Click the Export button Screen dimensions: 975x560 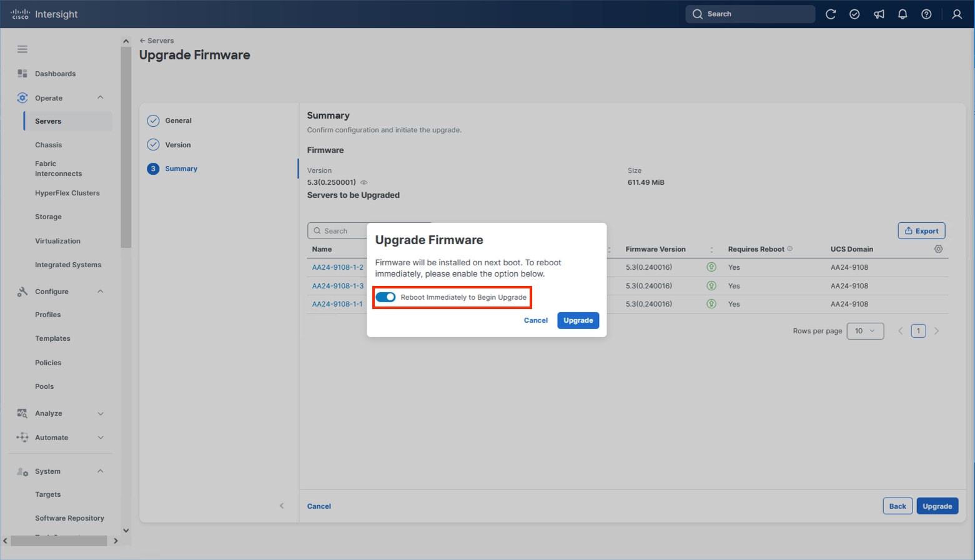point(921,231)
